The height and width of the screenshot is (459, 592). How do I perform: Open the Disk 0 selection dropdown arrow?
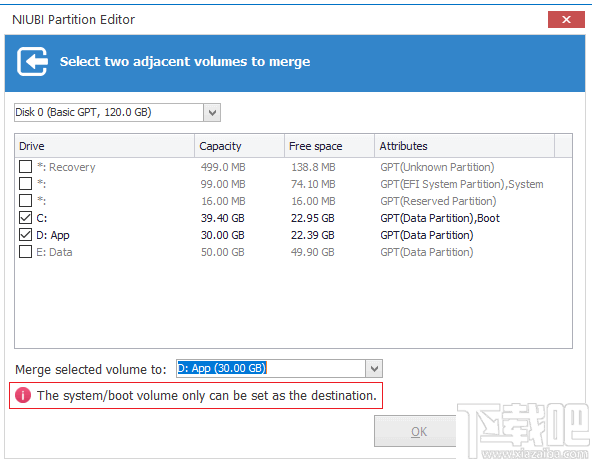click(x=212, y=112)
